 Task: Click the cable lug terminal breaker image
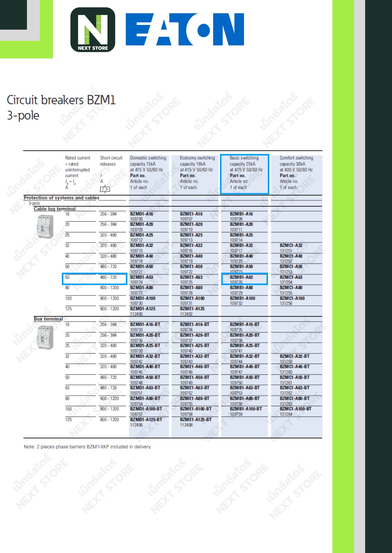pyautogui.click(x=45, y=226)
